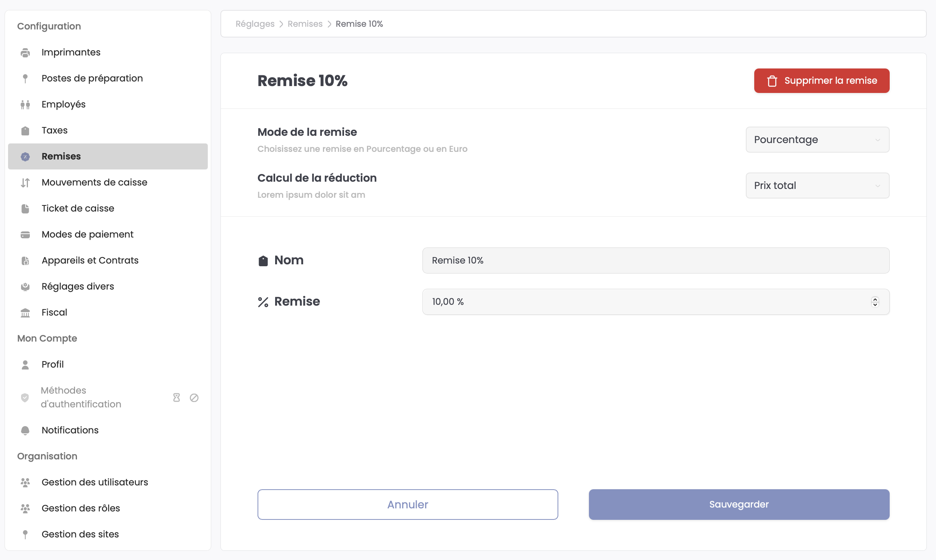This screenshot has width=936, height=560.
Task: Click the Notifications bell icon
Action: coord(25,430)
